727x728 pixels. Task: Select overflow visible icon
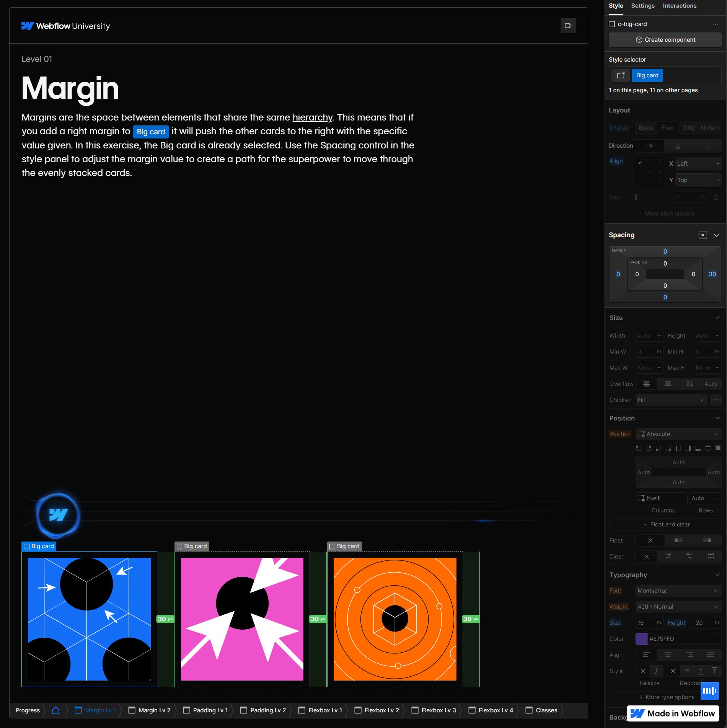point(646,384)
